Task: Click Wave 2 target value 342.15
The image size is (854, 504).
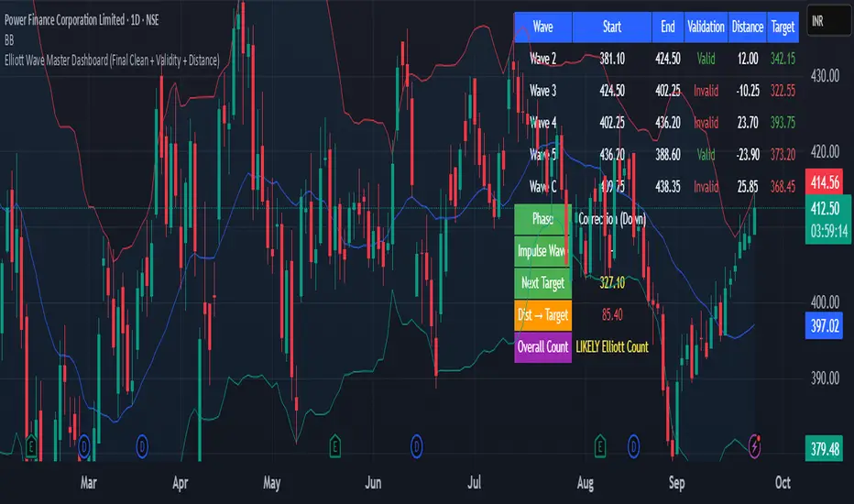Action: (x=783, y=59)
